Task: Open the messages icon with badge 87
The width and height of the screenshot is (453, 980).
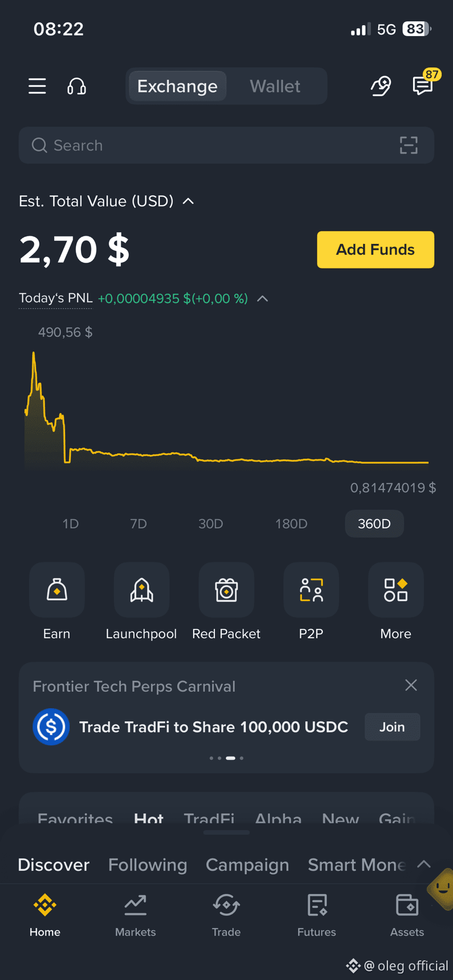Action: click(423, 85)
